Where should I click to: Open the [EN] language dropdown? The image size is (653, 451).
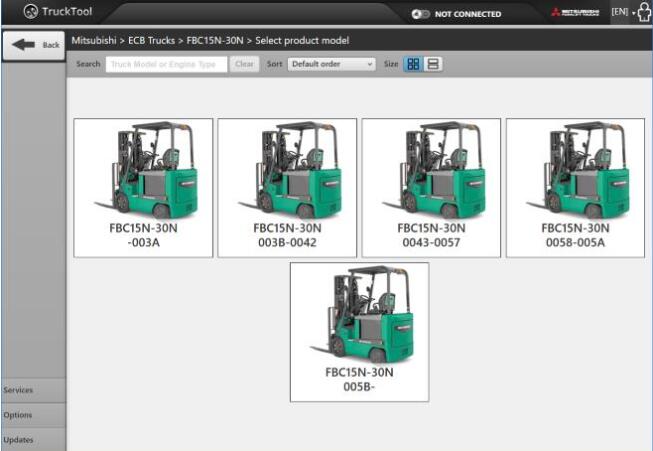[623, 12]
